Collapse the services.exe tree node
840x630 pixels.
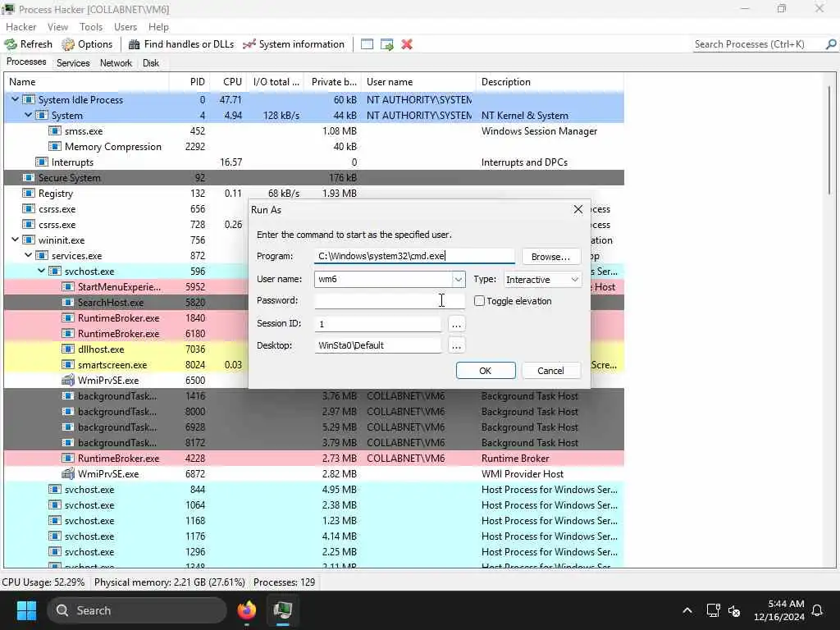[29, 255]
